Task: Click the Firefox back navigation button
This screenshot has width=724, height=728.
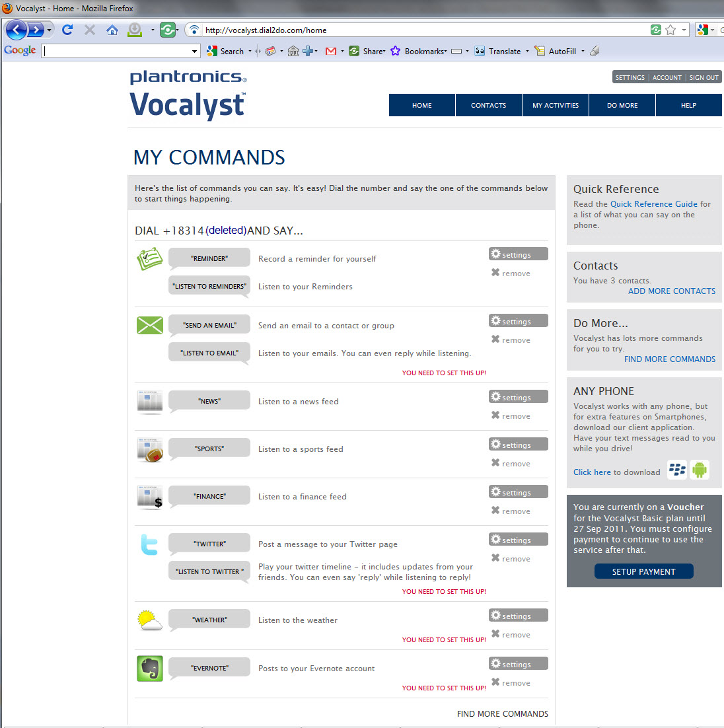Action: (x=17, y=30)
